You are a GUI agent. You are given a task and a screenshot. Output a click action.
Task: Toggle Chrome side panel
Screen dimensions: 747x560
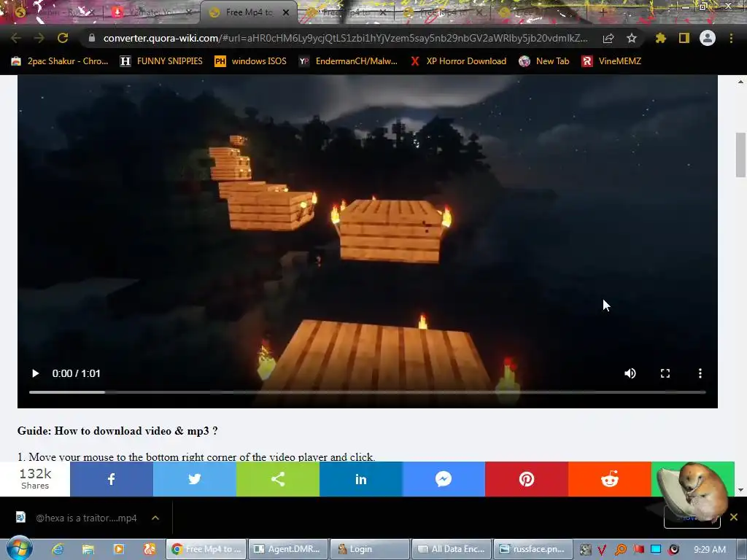[x=684, y=38]
